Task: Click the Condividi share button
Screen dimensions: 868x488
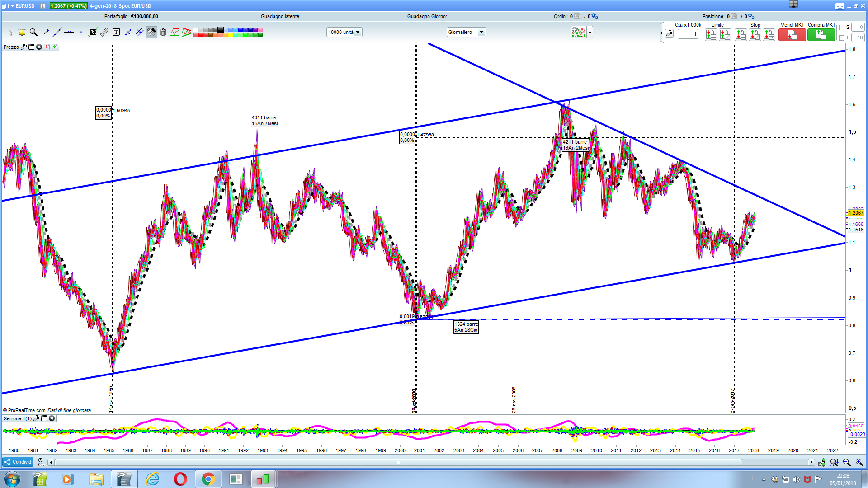Action: click(18, 462)
